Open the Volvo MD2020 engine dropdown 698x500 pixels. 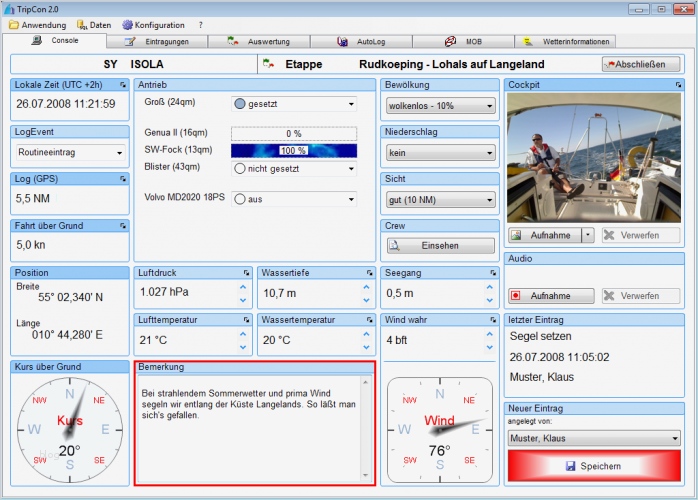pyautogui.click(x=294, y=199)
